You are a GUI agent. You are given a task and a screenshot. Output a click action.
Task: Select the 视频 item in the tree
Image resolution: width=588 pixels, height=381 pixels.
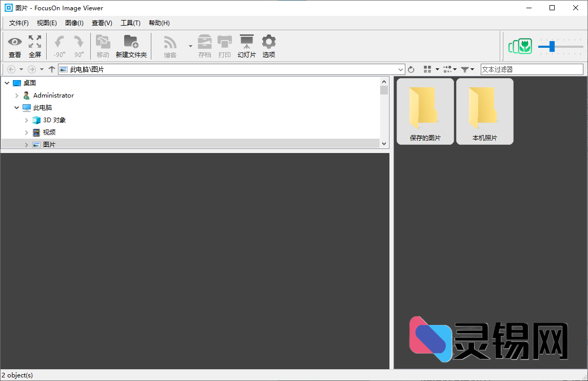[x=48, y=132]
